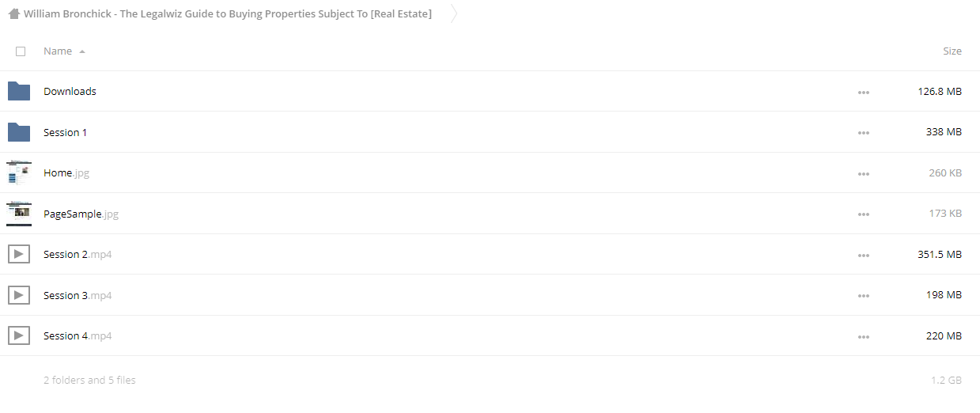980x413 pixels.
Task: Toggle the select-all checkbox in header
Action: coord(21,51)
